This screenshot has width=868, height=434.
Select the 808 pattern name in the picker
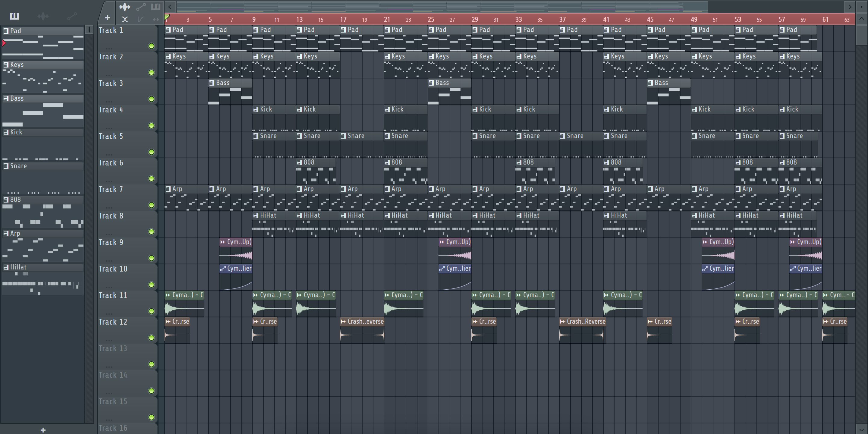pos(15,200)
